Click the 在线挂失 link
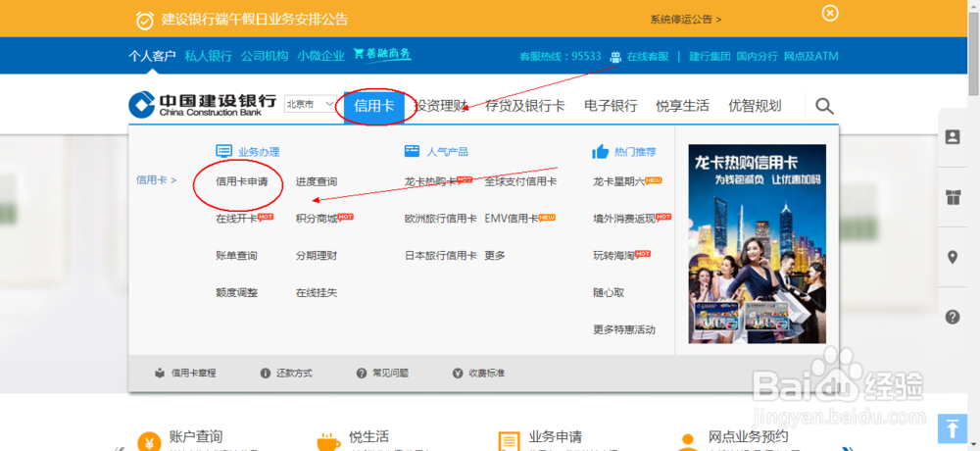The image size is (980, 451). pos(317,293)
